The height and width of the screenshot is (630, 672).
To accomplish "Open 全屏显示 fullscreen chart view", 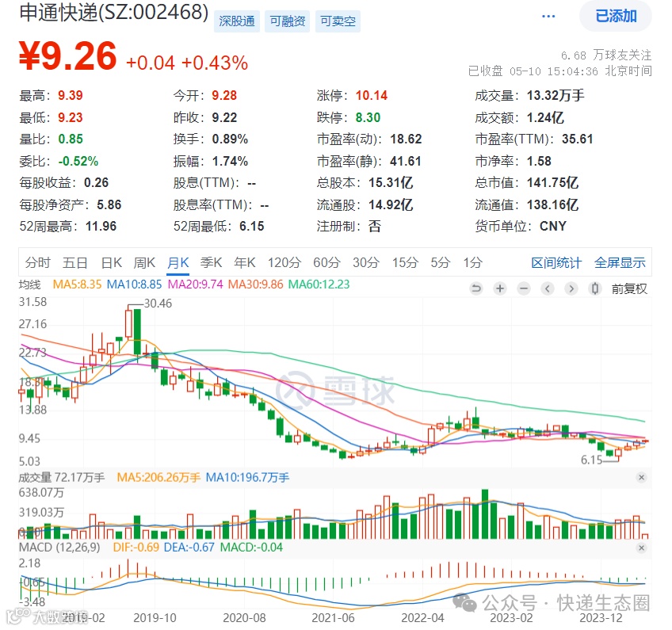I will point(620,263).
